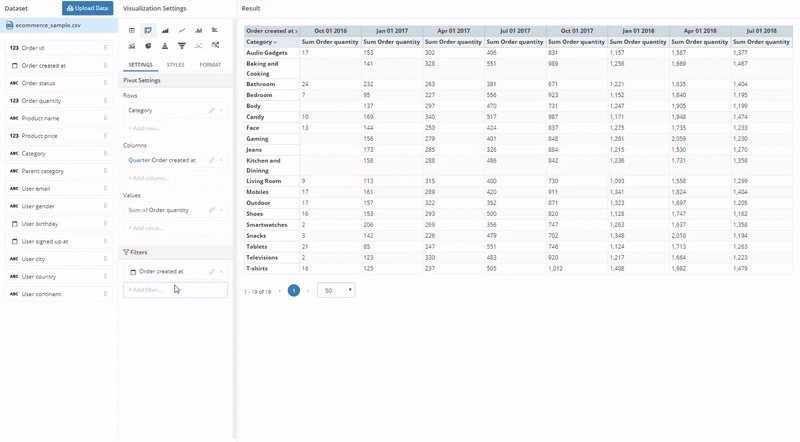Pick the line chart visualization icon
Viewport: 800px width, 442px height.
click(181, 31)
